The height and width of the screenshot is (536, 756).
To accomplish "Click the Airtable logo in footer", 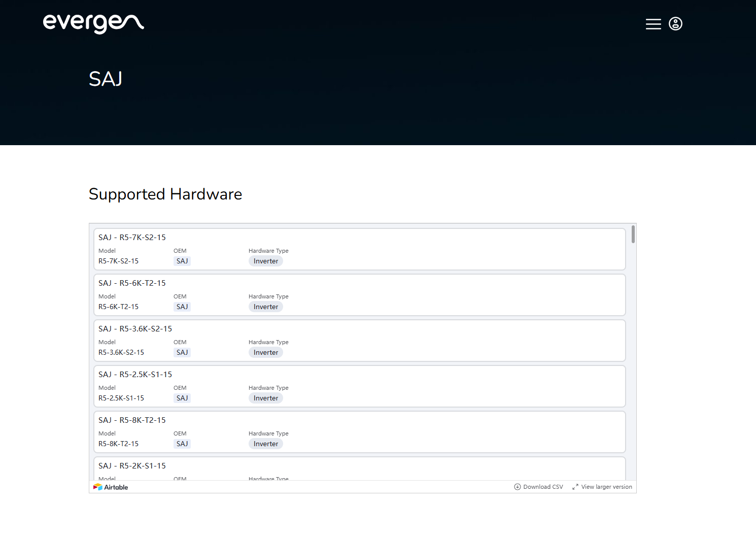I will (x=111, y=487).
